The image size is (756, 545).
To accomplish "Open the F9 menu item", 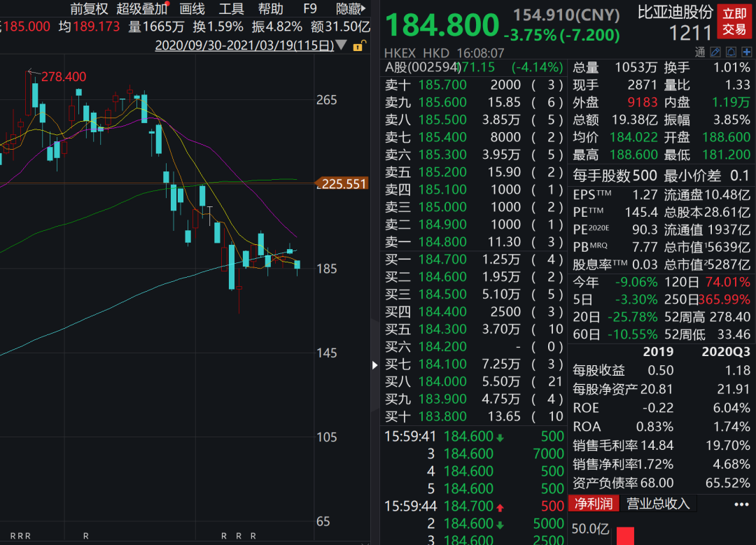I will (x=310, y=8).
